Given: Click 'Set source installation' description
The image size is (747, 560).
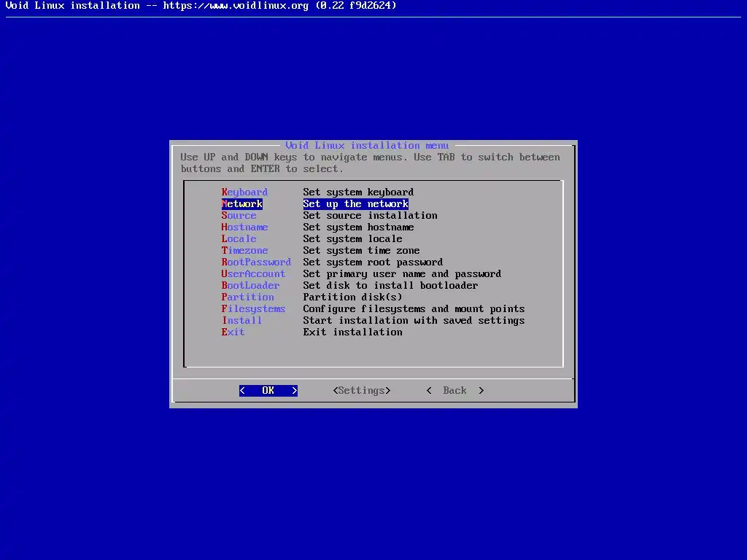Looking at the screenshot, I should click(x=370, y=215).
